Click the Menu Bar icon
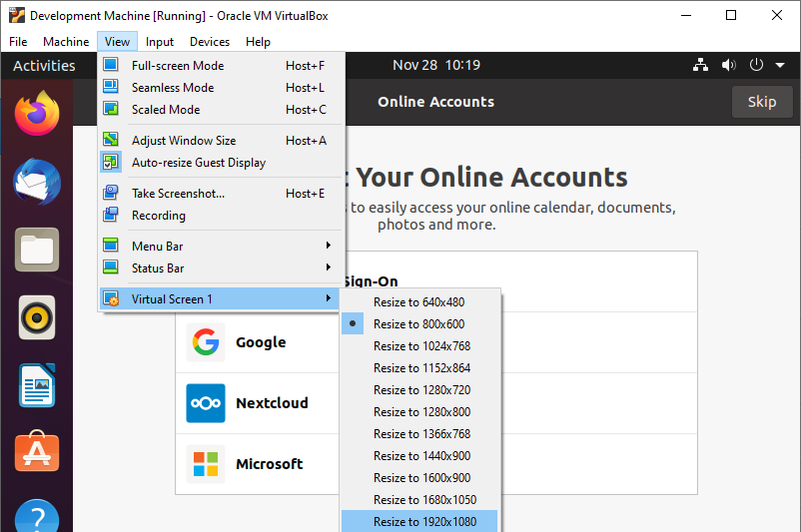 coord(110,246)
